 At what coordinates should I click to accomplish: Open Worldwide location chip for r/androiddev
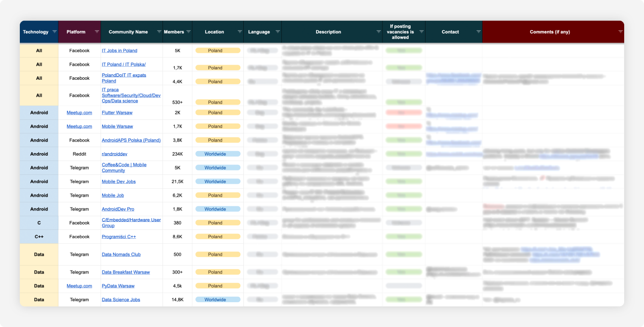(x=218, y=154)
